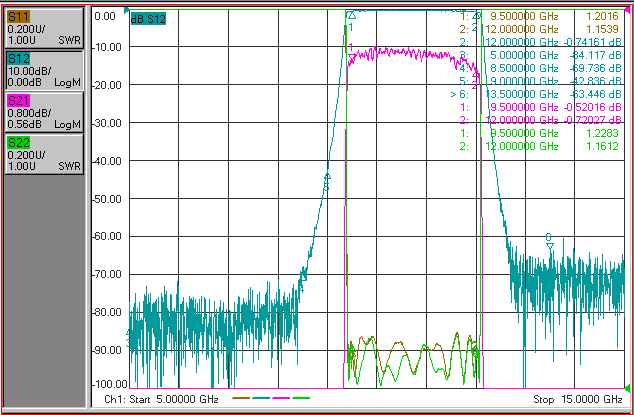This screenshot has height=415, width=634.
Task: Click marker 6 triangle on S12 trace
Action: 549,246
